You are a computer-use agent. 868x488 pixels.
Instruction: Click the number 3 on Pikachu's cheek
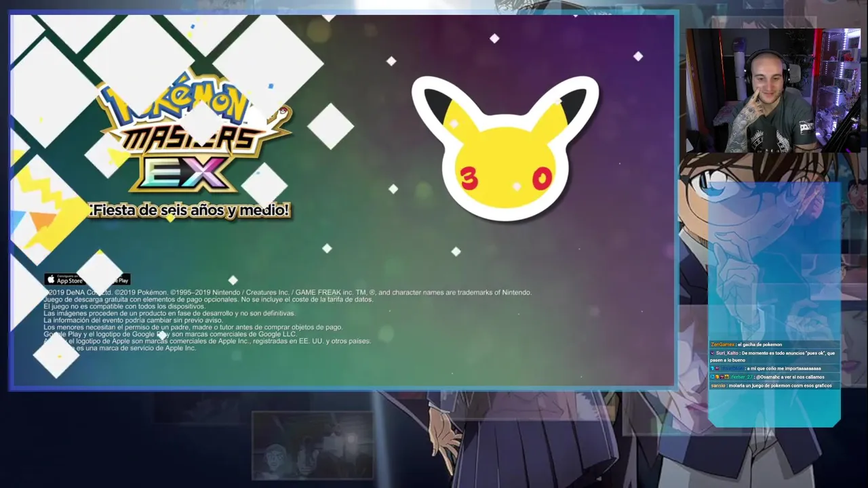(x=469, y=178)
